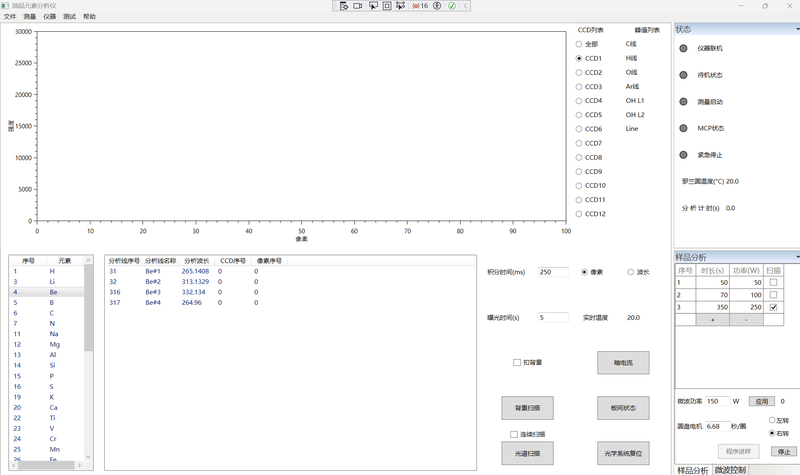Switch to the 微波控制 tab
Viewport: 800px width, 475px height.
pyautogui.click(x=730, y=469)
